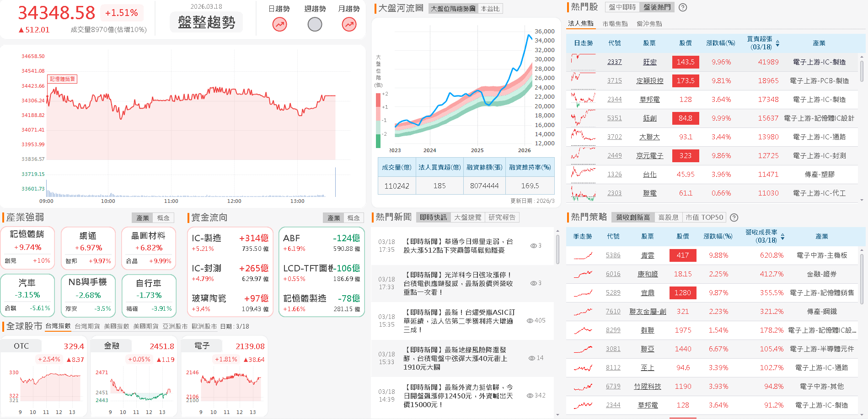Click the river chart color legend bar
Viewport: 868px width, 419px height.
pos(378,119)
